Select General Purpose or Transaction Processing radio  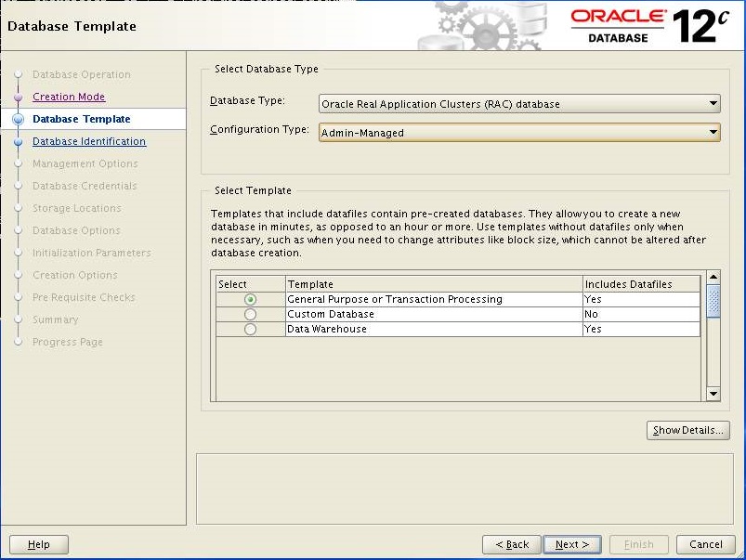[250, 299]
